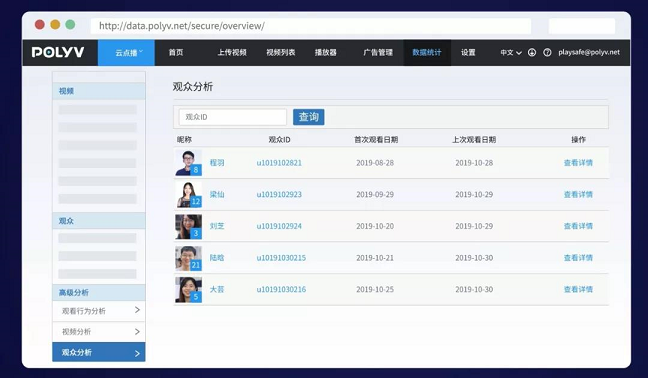The image size is (648, 378).
Task: Open the 梁仙 nickname link
Action: click(x=217, y=195)
